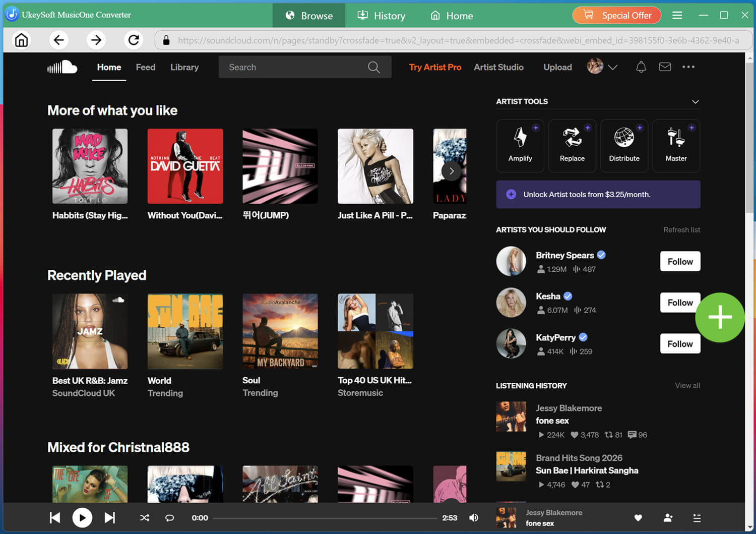Open Habbits (Stay High) album thumbnail
Image resolution: width=756 pixels, height=534 pixels.
point(90,166)
